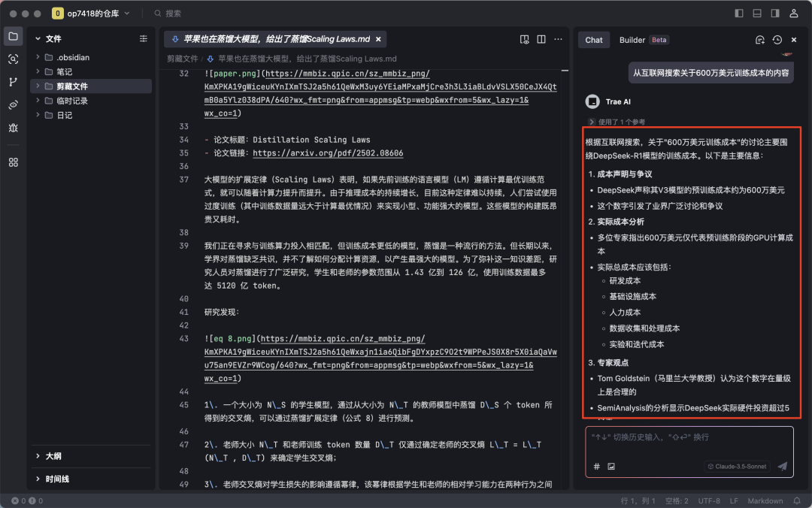Open the Claude-3.5-Sonnet model selector
This screenshot has height=508, width=812.
pyautogui.click(x=737, y=466)
